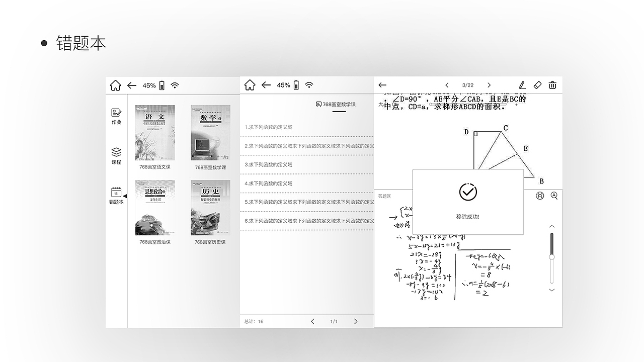Select the eraser tool
644x362 pixels.
[537, 85]
